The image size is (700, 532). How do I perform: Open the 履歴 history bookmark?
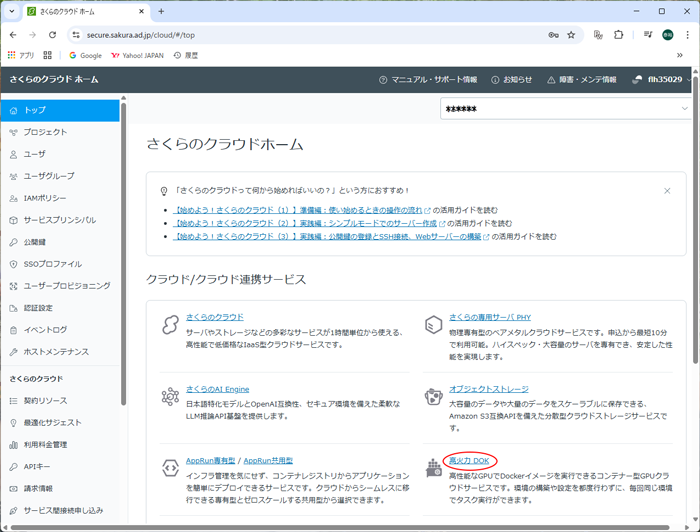[186, 55]
